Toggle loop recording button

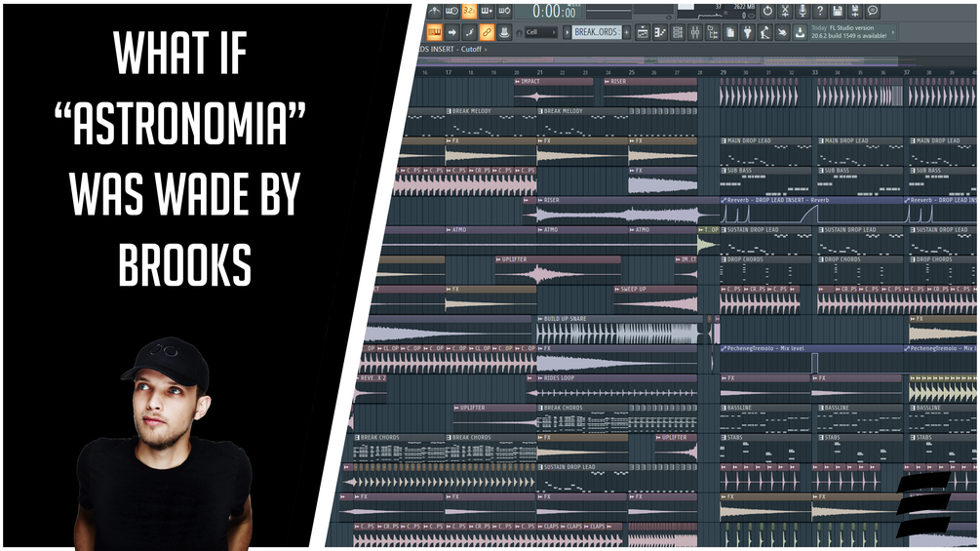point(504,12)
